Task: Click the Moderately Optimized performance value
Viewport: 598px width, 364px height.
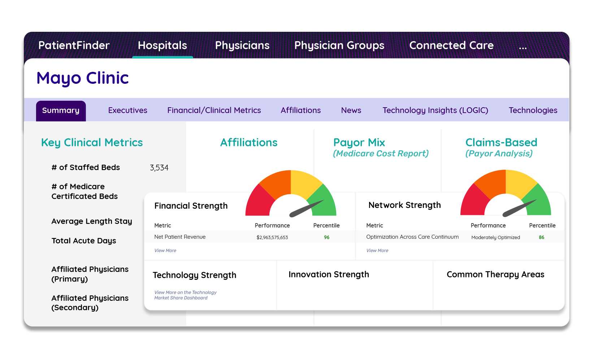Action: 496,238
